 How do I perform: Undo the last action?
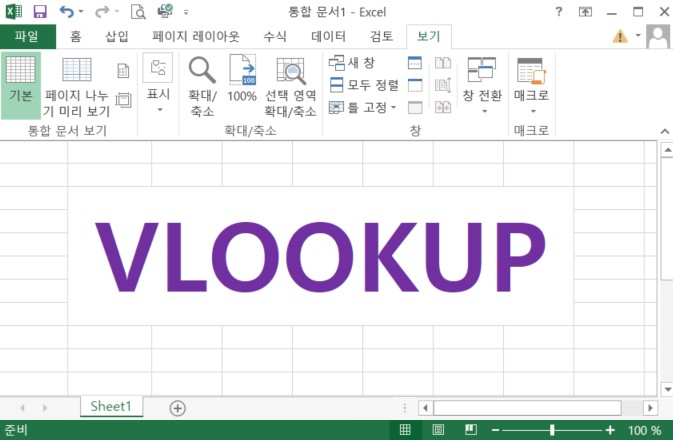[66, 12]
